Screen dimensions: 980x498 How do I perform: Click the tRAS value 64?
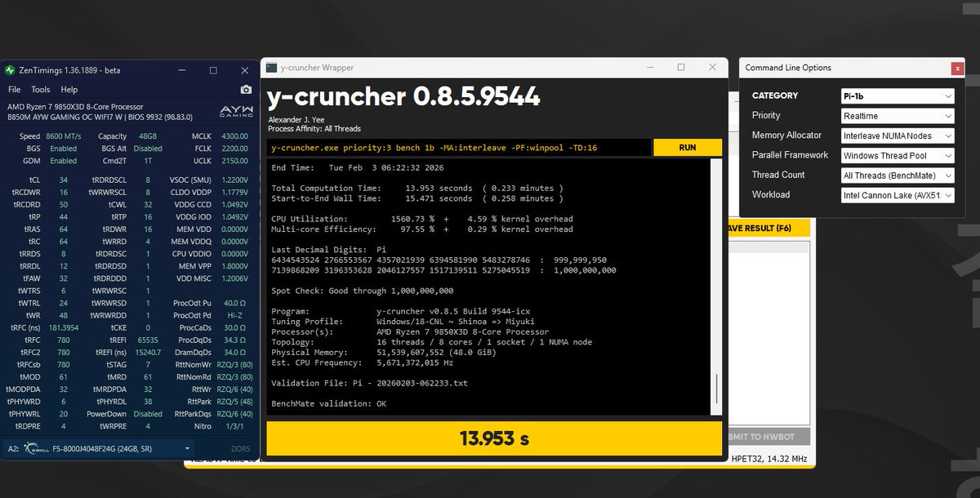tap(64, 229)
